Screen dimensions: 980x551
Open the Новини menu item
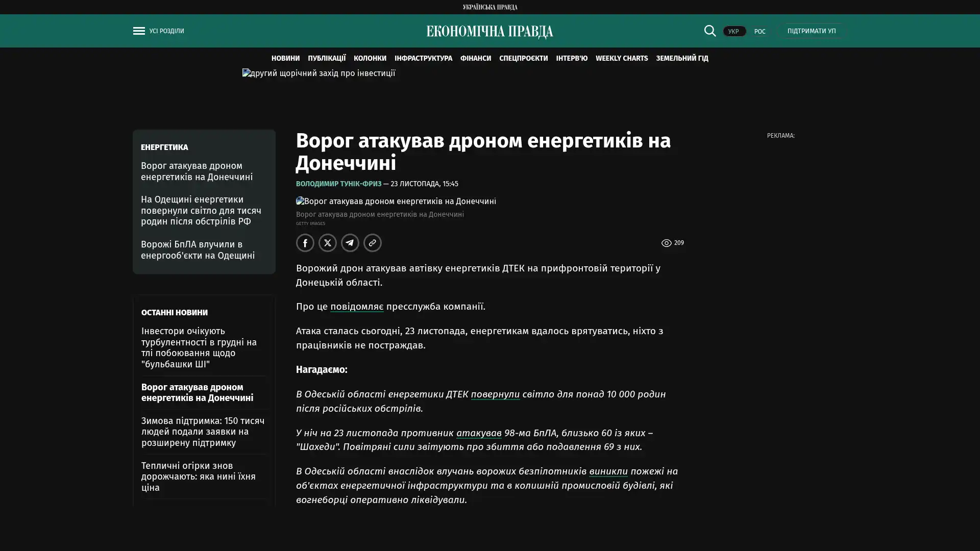tap(285, 58)
